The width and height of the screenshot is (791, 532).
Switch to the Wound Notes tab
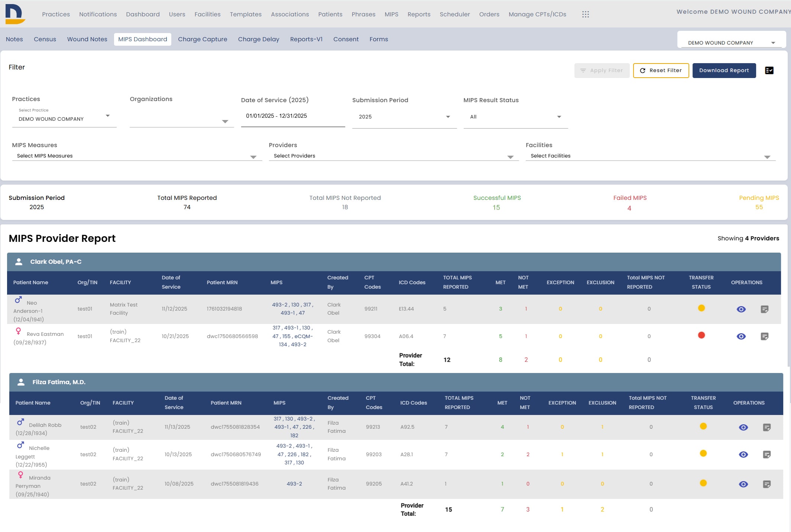[x=87, y=39]
